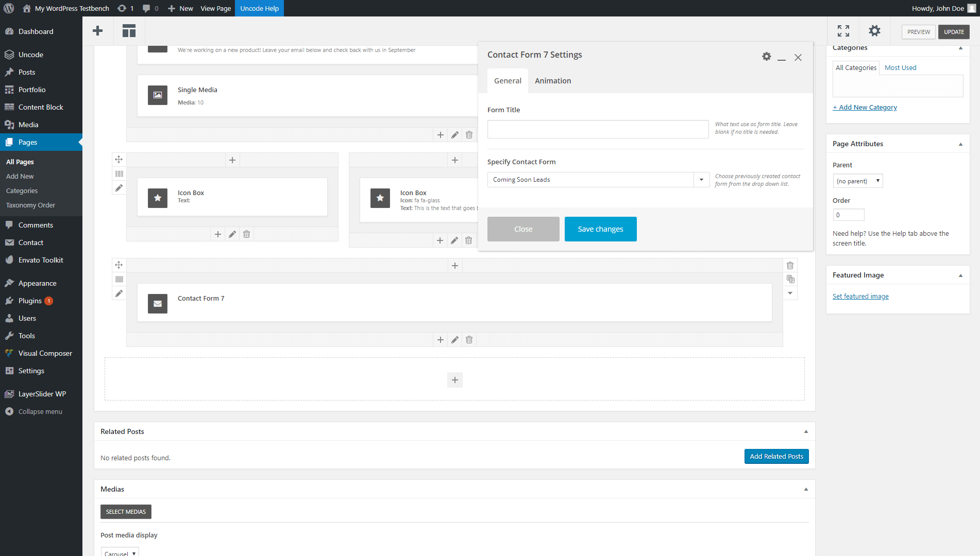
Task: Click the Order number field
Action: pyautogui.click(x=848, y=215)
